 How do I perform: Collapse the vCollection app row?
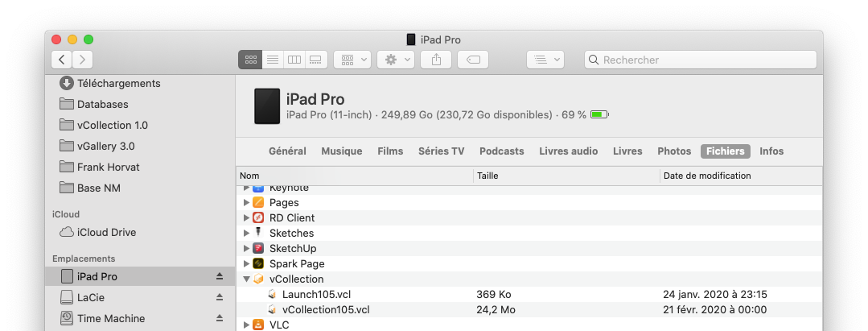coord(246,279)
